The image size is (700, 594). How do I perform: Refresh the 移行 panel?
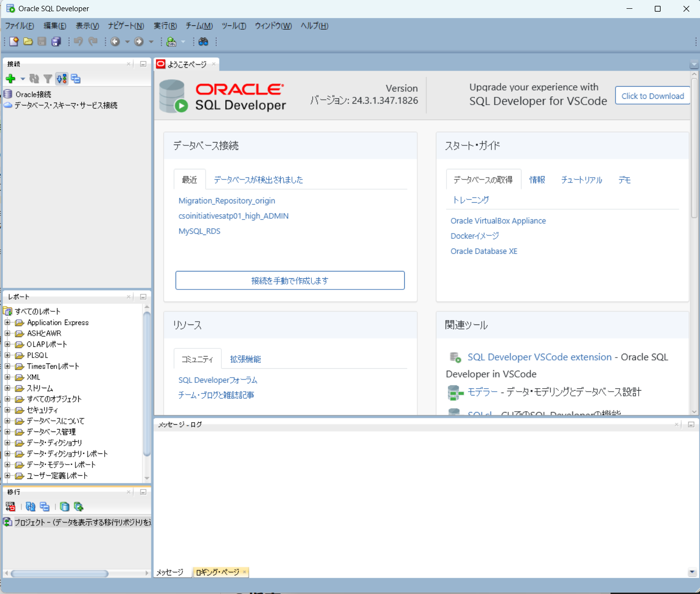[31, 507]
